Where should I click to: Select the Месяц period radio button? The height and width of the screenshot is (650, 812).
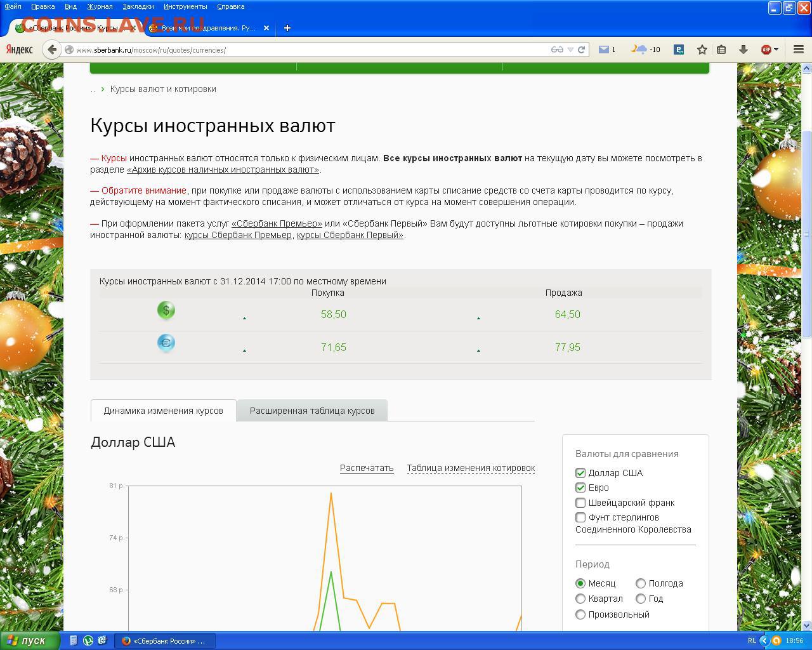pyautogui.click(x=580, y=583)
